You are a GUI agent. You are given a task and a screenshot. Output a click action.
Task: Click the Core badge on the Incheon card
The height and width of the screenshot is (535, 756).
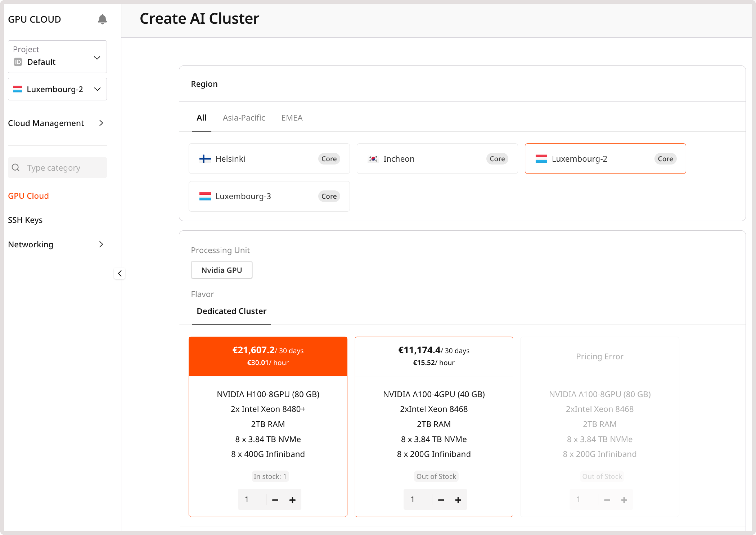tap(497, 159)
